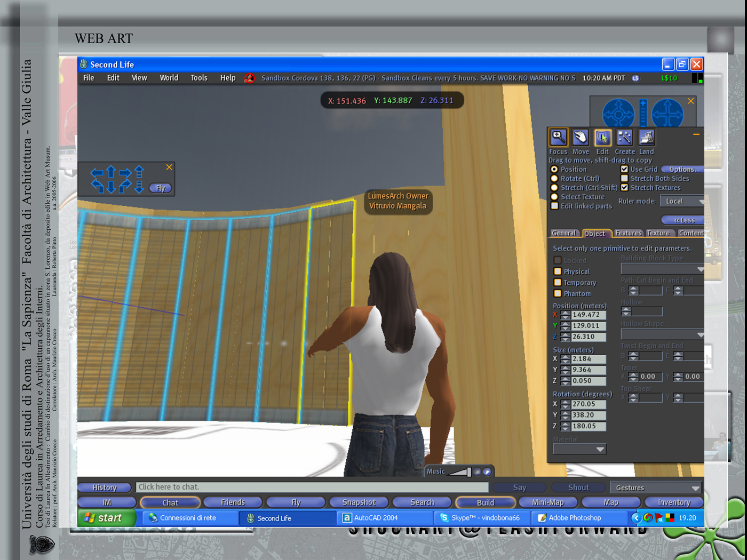The height and width of the screenshot is (560, 747).
Task: Open the Inventory button
Action: pos(673,502)
